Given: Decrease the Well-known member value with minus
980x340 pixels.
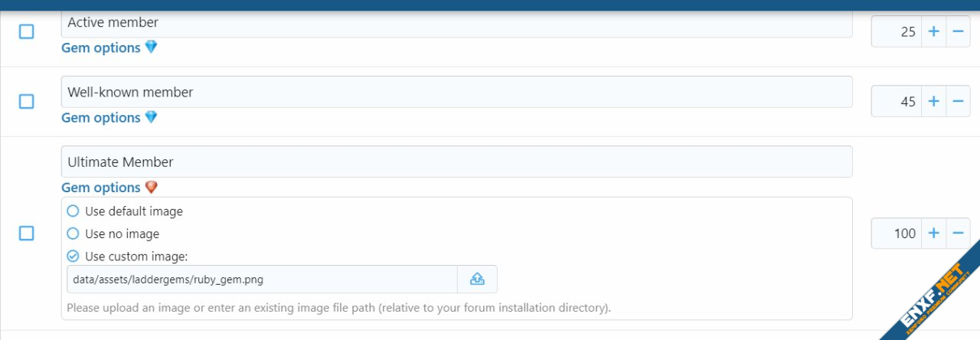Looking at the screenshot, I should click(958, 101).
